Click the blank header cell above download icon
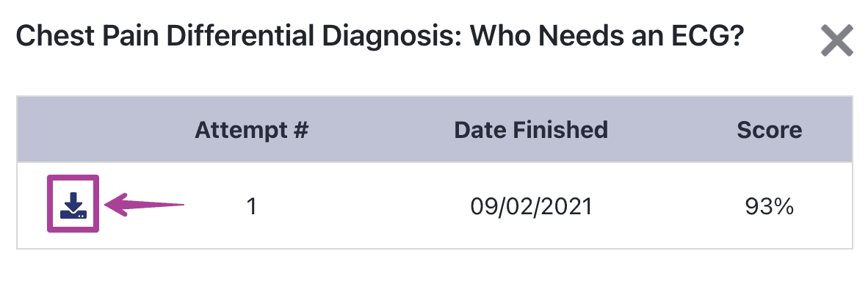 point(73,130)
